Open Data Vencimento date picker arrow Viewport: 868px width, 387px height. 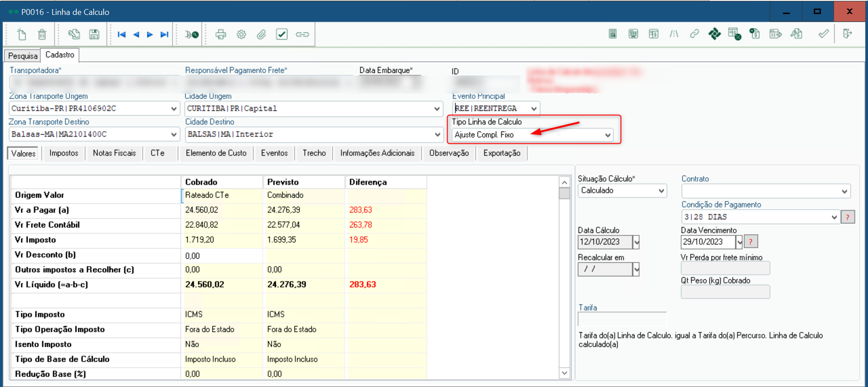pyautogui.click(x=739, y=242)
